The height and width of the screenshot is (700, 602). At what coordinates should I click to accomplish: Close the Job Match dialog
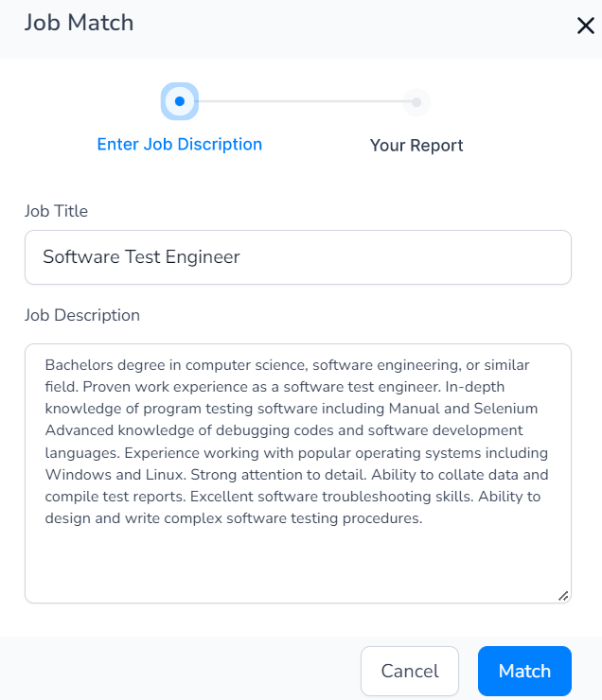586,26
